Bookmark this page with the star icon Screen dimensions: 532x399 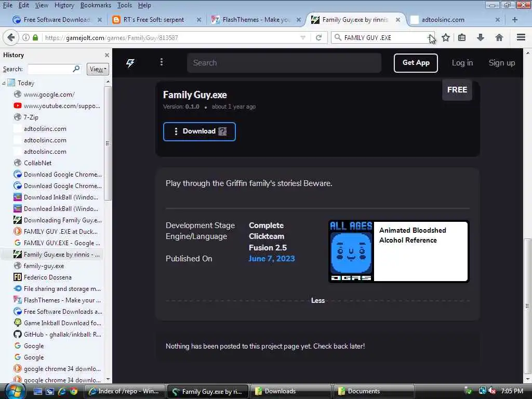[x=446, y=37]
